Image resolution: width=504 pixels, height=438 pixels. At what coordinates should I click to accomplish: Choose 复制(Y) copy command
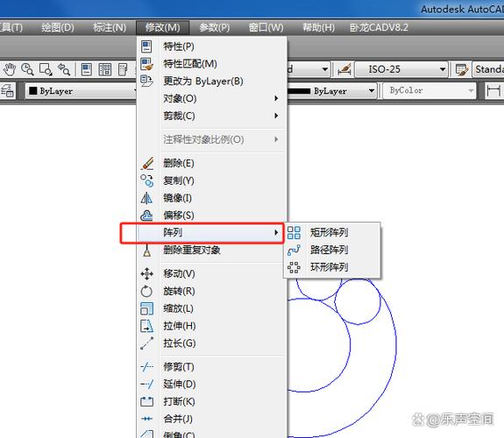tap(211, 180)
